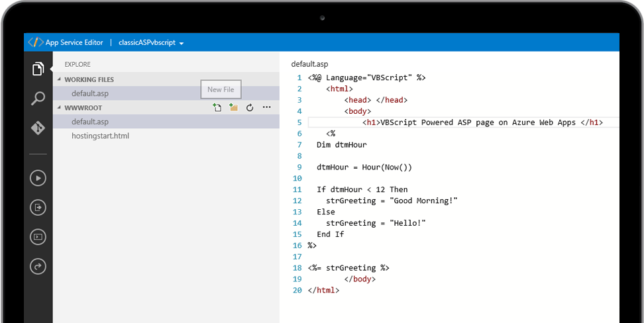This screenshot has width=644, height=323.
Task: Click the h1 heading text on line 5
Action: pos(478,122)
